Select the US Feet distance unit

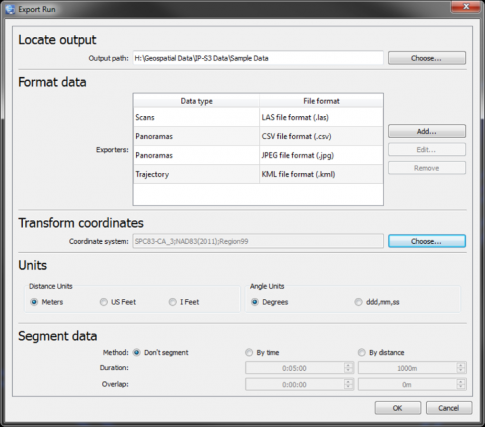(x=118, y=302)
